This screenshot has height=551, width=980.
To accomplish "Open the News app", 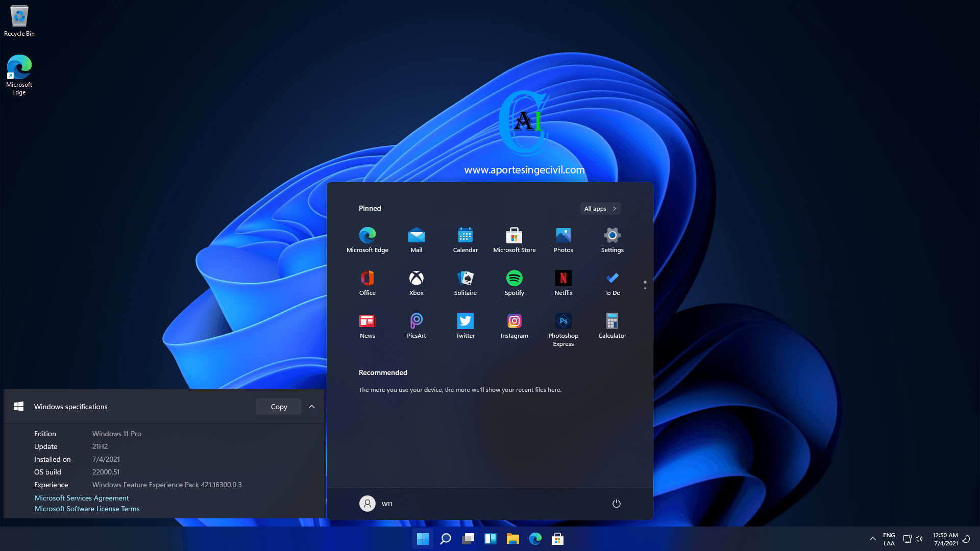I will (367, 322).
